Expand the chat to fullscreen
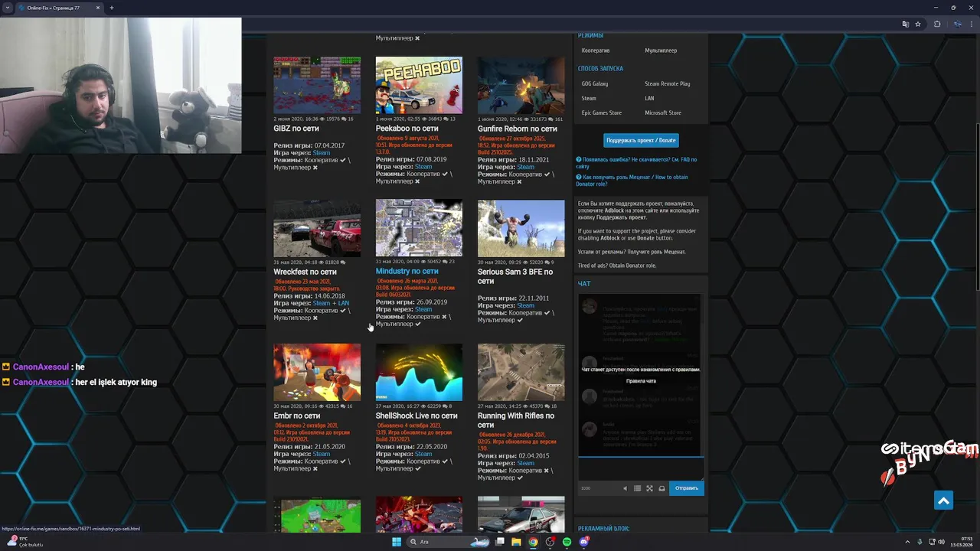Screen dimensions: 980x551 (649, 488)
